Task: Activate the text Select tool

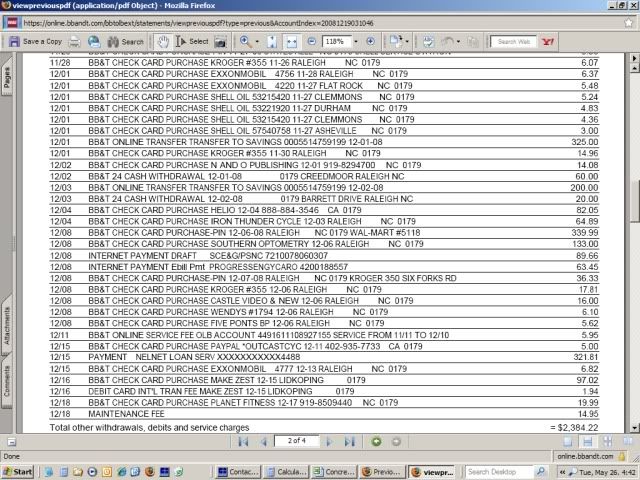Action: [192, 42]
